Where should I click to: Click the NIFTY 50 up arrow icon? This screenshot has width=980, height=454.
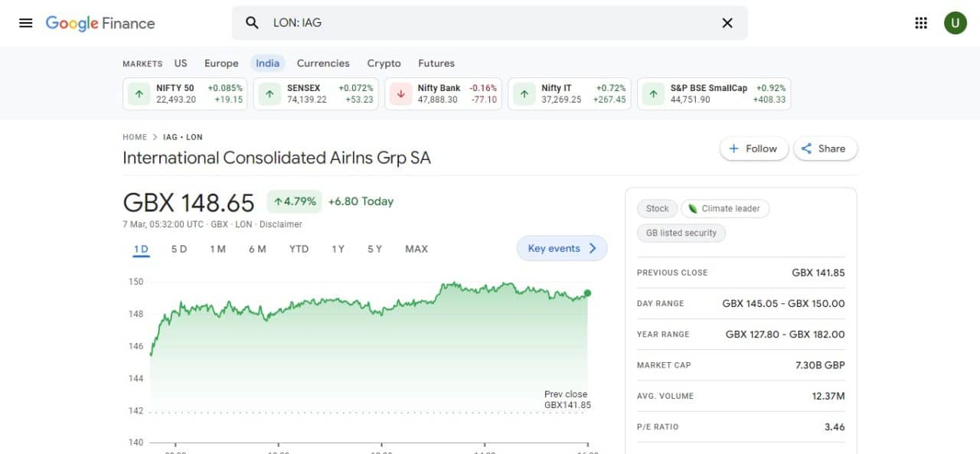tap(139, 94)
